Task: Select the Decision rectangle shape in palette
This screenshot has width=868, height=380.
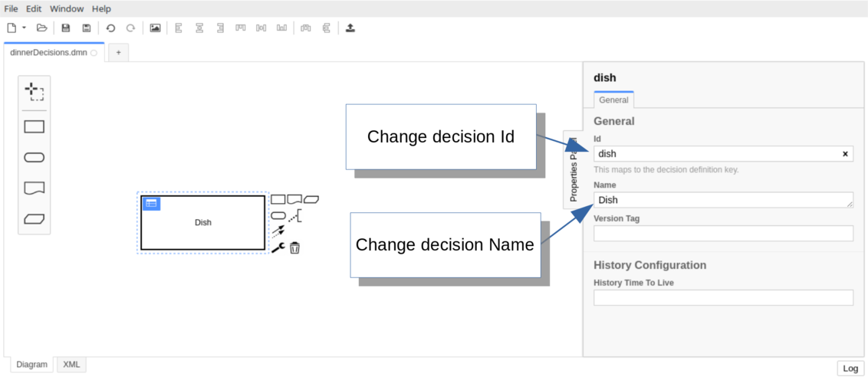Action: [35, 127]
